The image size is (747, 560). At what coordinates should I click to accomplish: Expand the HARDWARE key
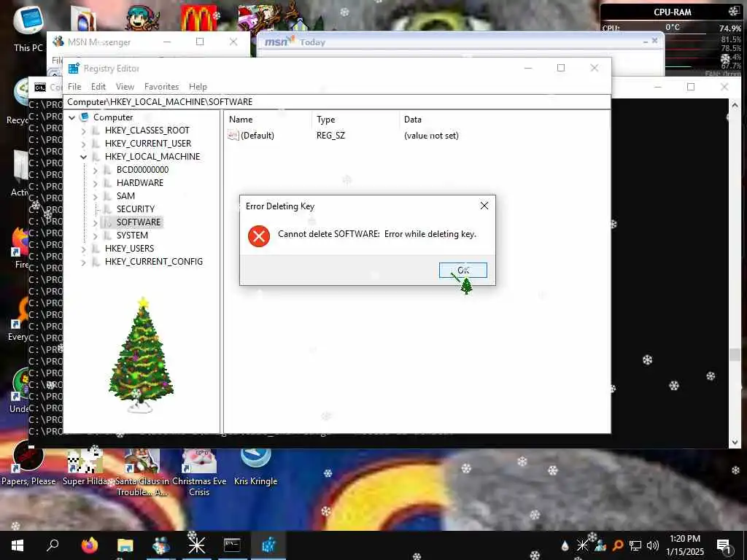96,183
